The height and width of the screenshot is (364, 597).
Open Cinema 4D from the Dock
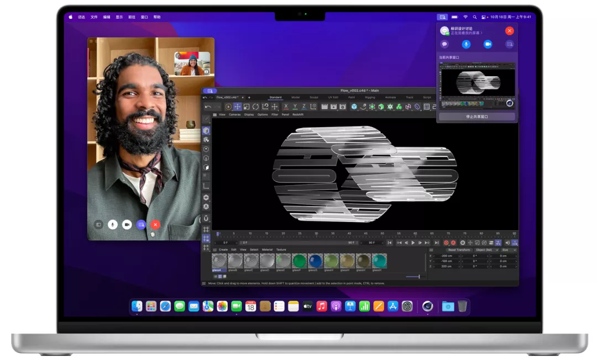tap(427, 306)
